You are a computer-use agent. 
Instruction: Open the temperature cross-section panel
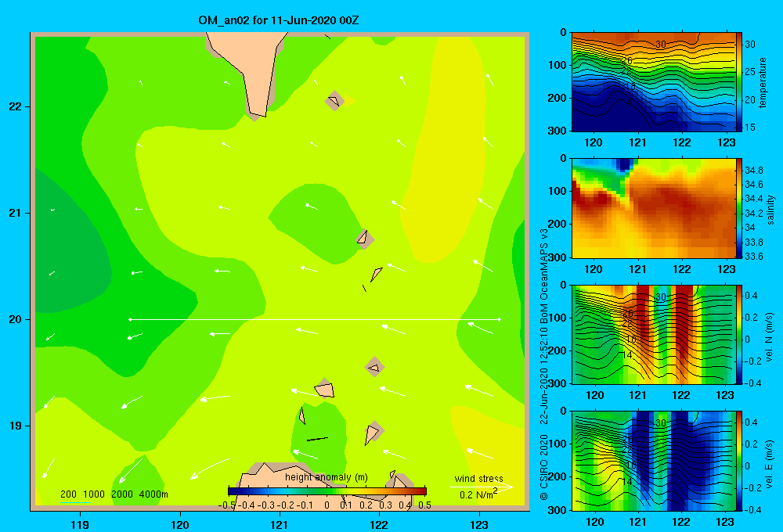point(653,82)
